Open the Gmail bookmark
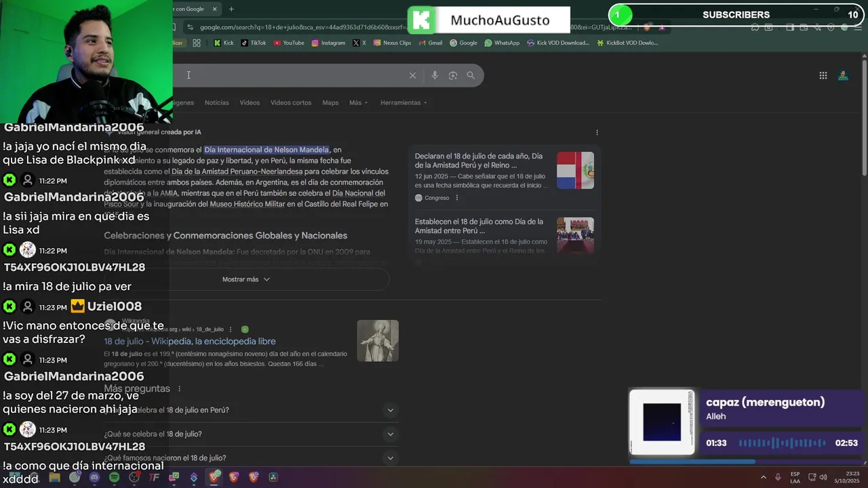Screen dimensions: 868x488 tap(430, 43)
